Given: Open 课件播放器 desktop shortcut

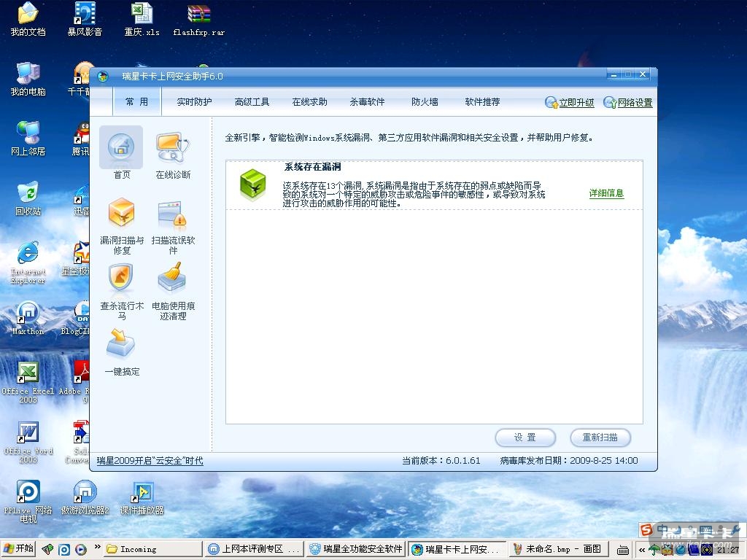Looking at the screenshot, I should (142, 497).
